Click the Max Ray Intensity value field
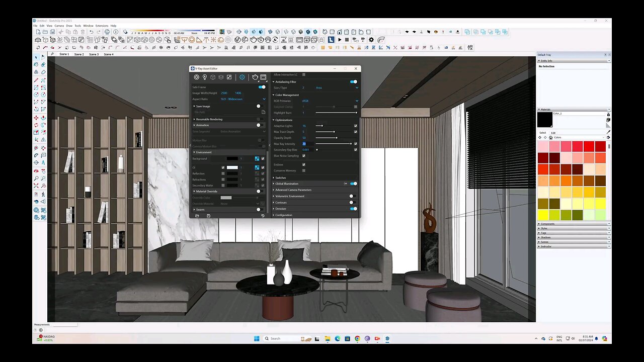The image size is (644, 362). coord(307,144)
